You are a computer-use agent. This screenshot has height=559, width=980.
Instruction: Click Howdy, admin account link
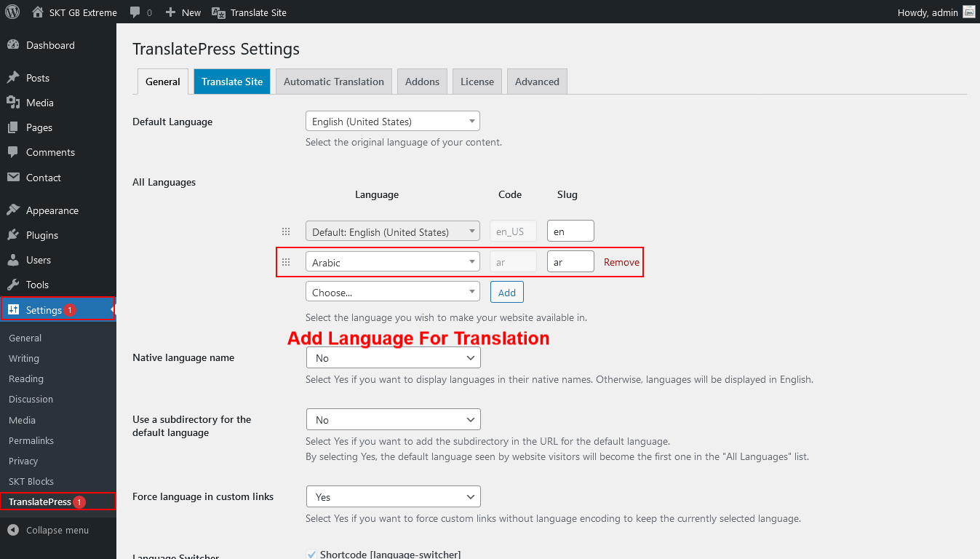pos(928,12)
